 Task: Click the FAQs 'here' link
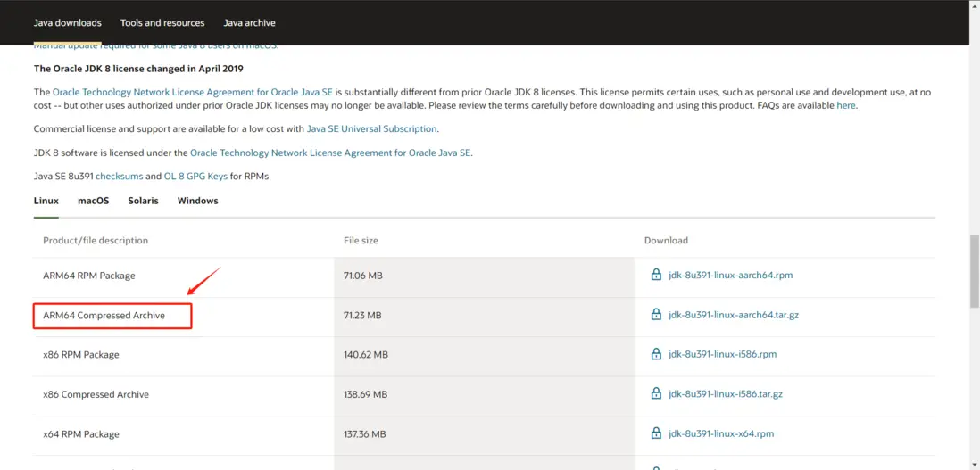click(x=845, y=105)
